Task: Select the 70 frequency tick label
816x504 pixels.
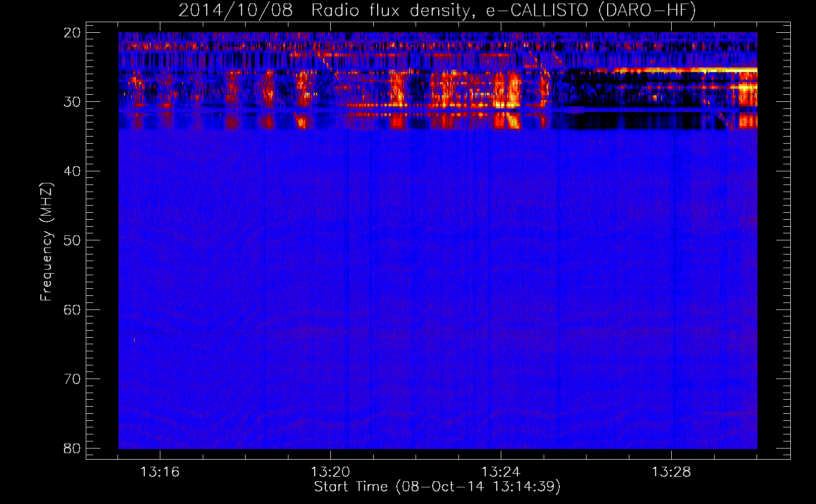Action: [x=72, y=379]
